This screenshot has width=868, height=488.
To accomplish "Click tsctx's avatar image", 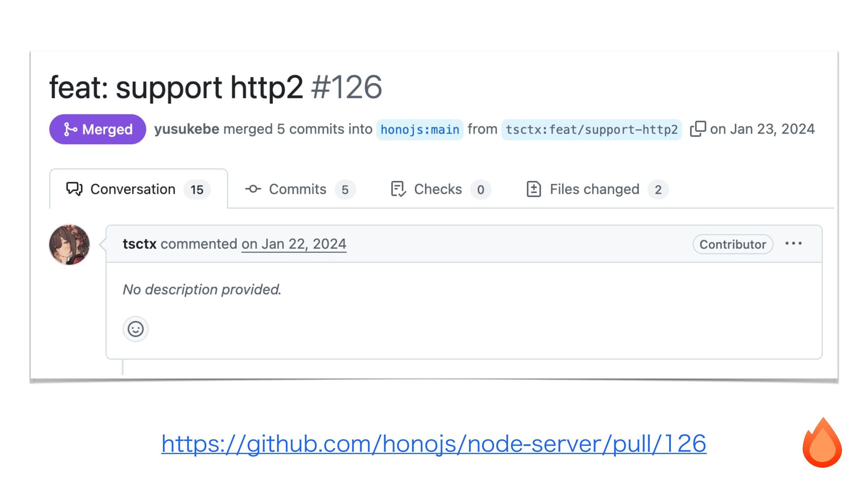I will (69, 244).
